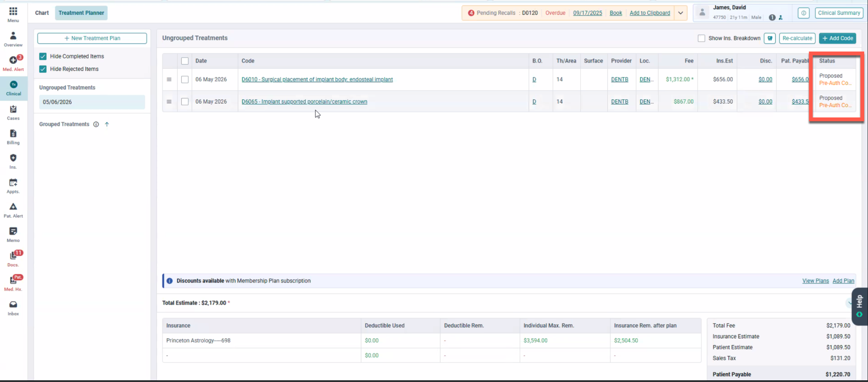This screenshot has height=382, width=868.
Task: Click the $656.00 Ins.Est value
Action: pyautogui.click(x=723, y=79)
